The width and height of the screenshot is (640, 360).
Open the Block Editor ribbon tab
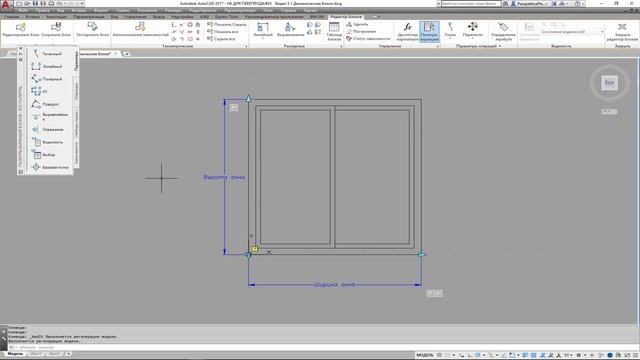pyautogui.click(x=346, y=17)
